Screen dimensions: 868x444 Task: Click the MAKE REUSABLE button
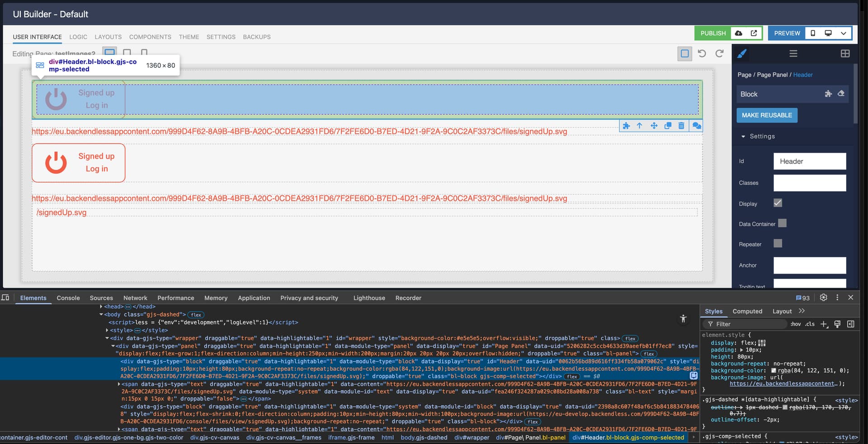pos(767,115)
